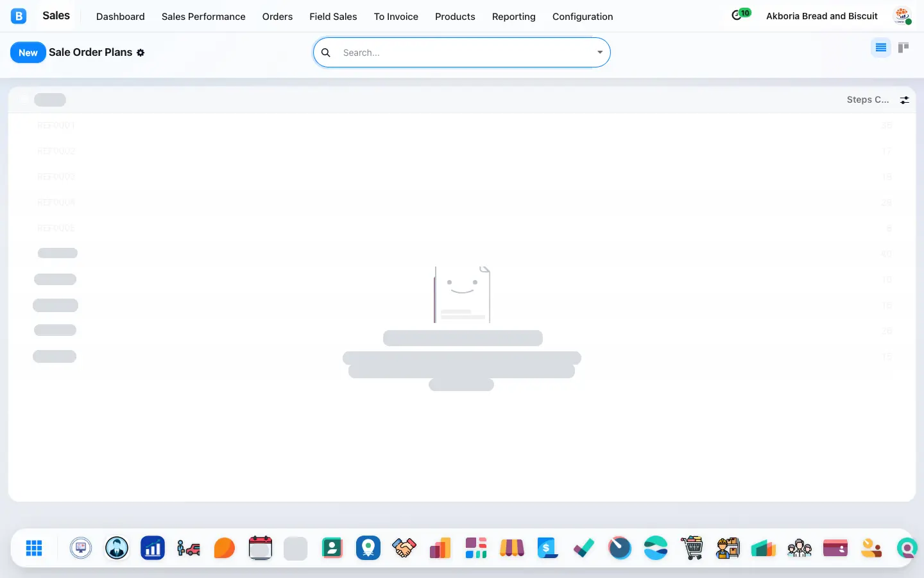Open the blue map-pin app in the dock

pyautogui.click(x=368, y=548)
